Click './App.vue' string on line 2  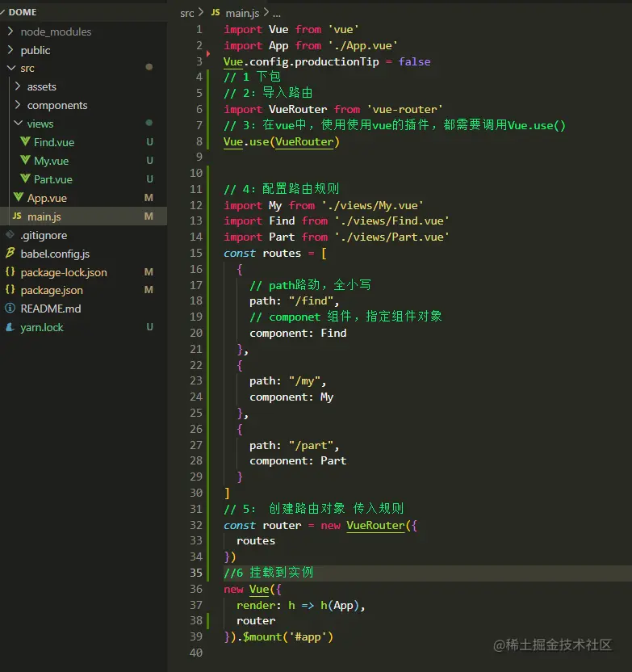[x=362, y=45]
